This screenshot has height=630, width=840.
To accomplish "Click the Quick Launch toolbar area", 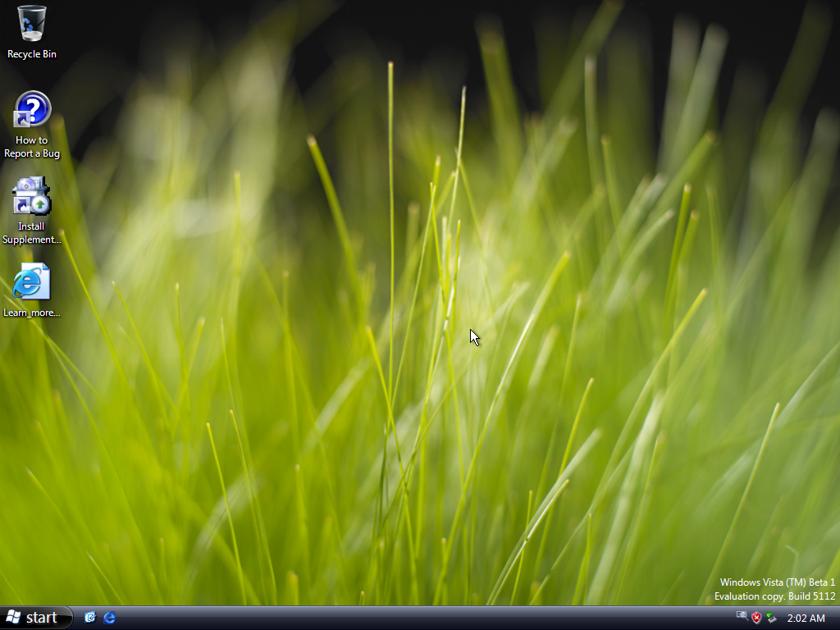I will pyautogui.click(x=99, y=617).
